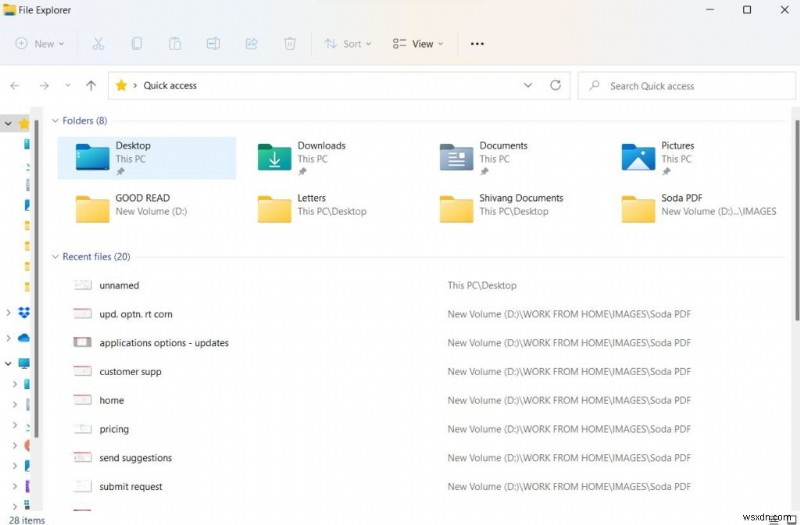Collapse Quick access tree in sidebar
The width and height of the screenshot is (800, 525).
(x=8, y=123)
